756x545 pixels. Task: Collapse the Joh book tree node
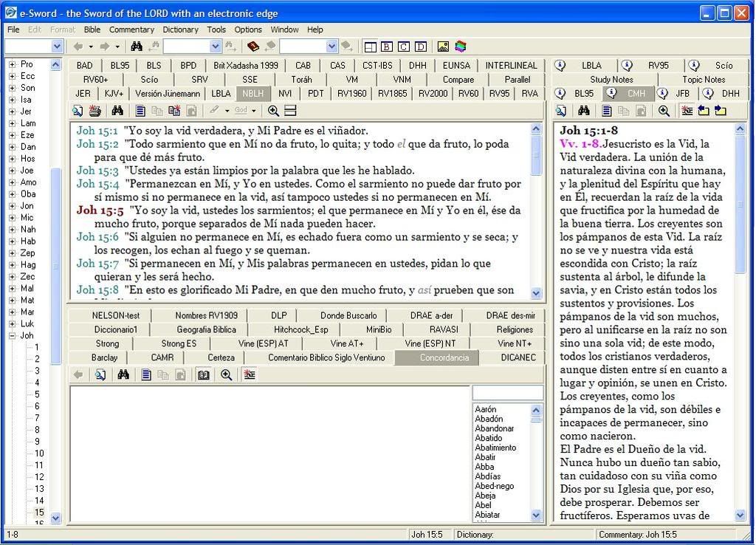pos(12,336)
